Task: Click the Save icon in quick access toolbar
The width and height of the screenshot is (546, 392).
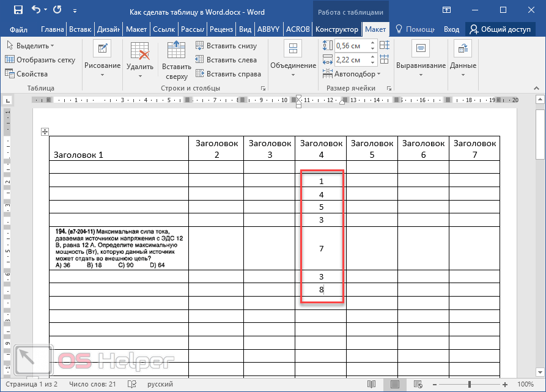Action: 18,10
